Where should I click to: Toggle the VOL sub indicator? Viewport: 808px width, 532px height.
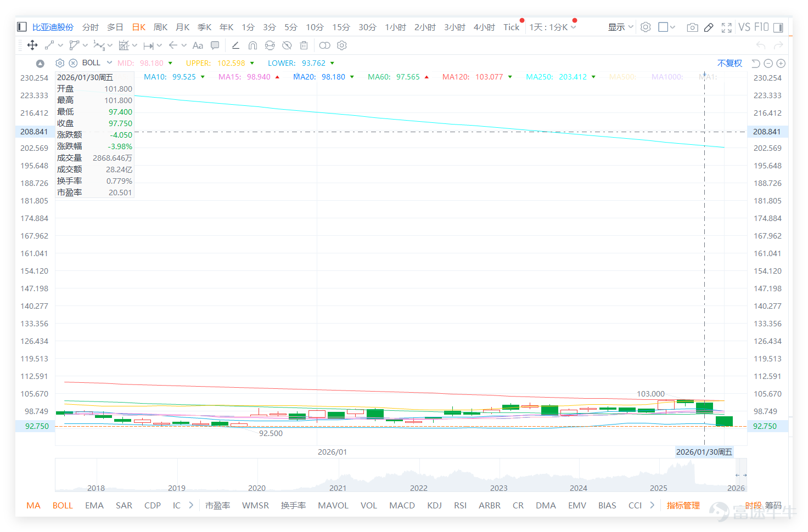tap(369, 505)
